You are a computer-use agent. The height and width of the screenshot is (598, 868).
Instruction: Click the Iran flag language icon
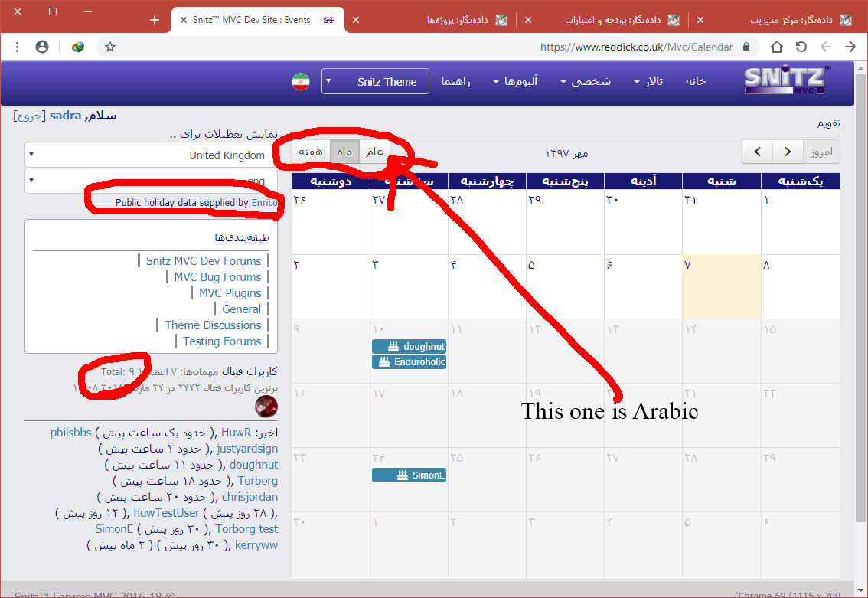(301, 82)
